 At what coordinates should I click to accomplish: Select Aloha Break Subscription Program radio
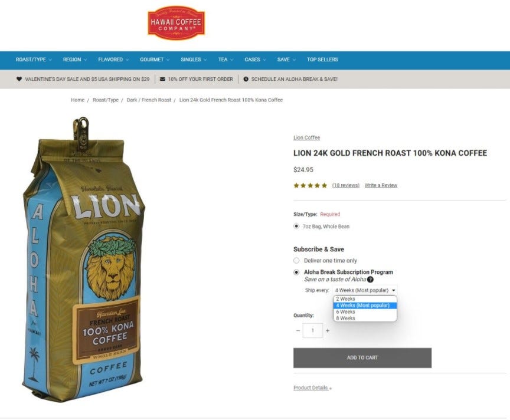296,272
